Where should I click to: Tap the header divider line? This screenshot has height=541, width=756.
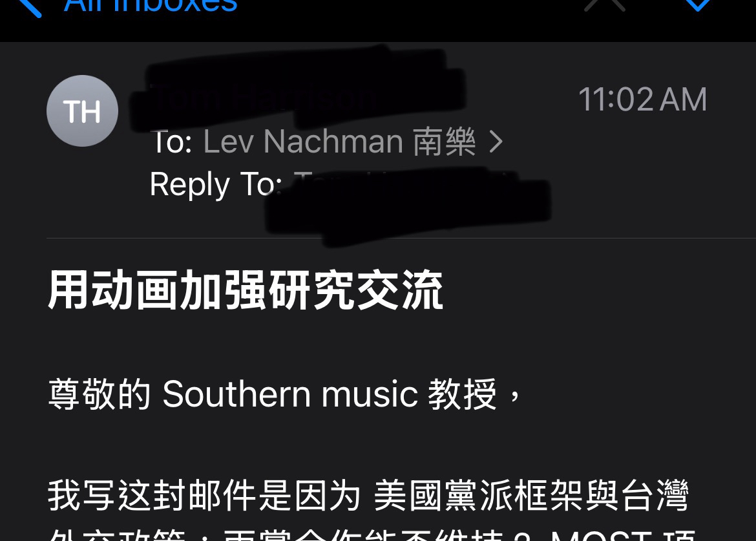click(x=401, y=239)
